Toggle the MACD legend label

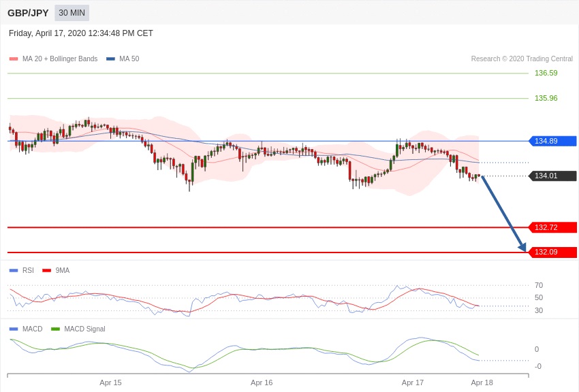[33, 329]
